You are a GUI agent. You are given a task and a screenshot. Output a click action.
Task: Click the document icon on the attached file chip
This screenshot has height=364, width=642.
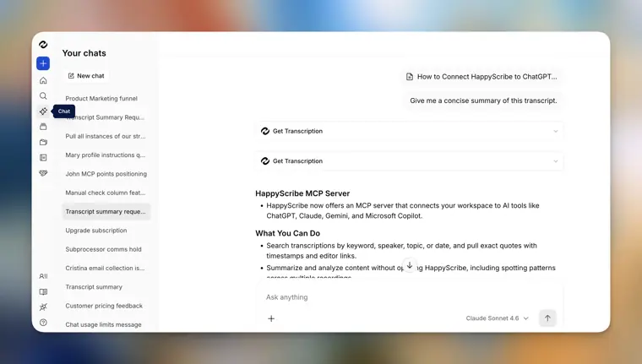pyautogui.click(x=410, y=77)
